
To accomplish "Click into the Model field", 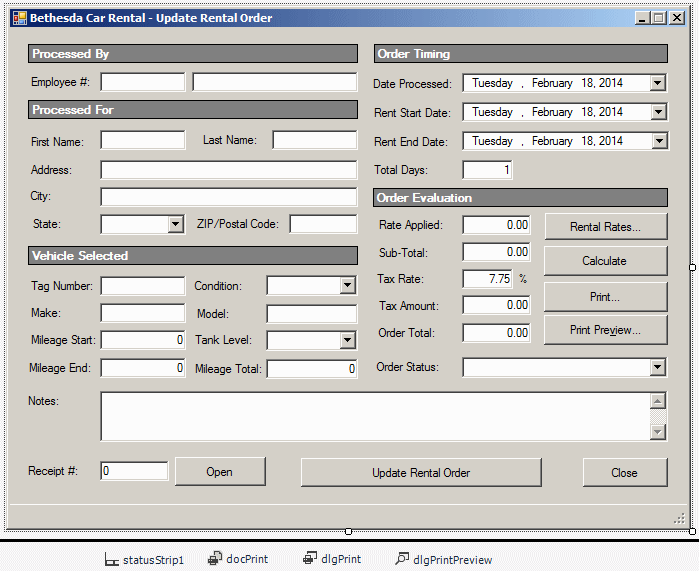I will (x=312, y=313).
